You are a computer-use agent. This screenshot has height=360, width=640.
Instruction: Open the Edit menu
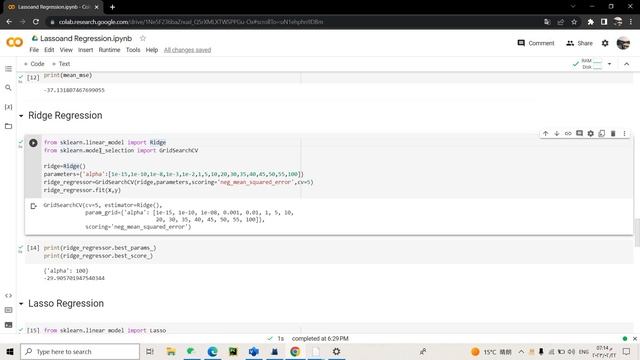(49, 50)
